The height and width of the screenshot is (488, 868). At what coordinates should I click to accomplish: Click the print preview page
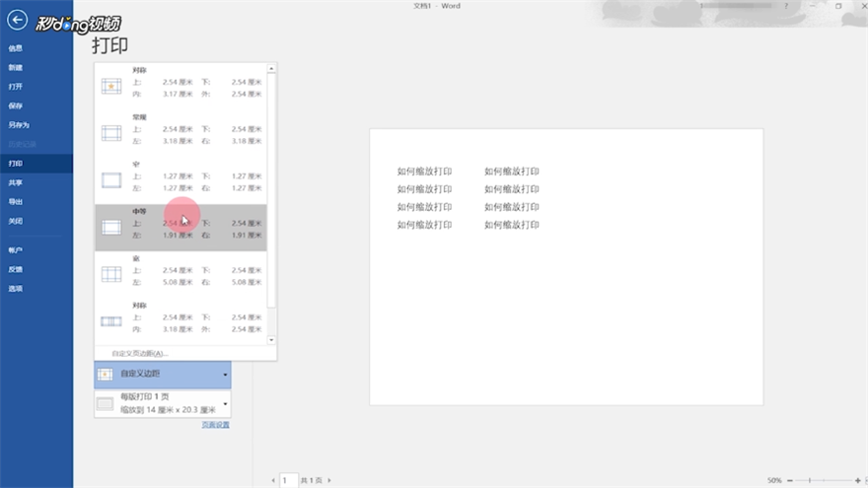click(566, 267)
